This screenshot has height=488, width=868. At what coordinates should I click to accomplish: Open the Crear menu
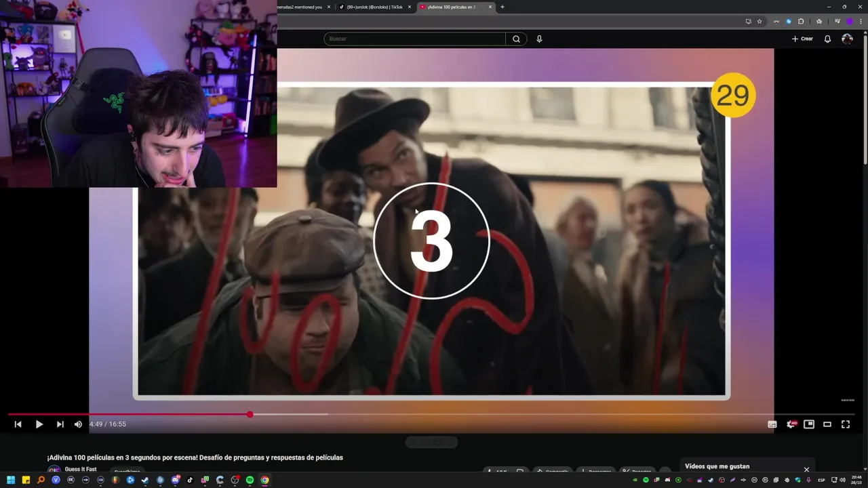point(802,39)
